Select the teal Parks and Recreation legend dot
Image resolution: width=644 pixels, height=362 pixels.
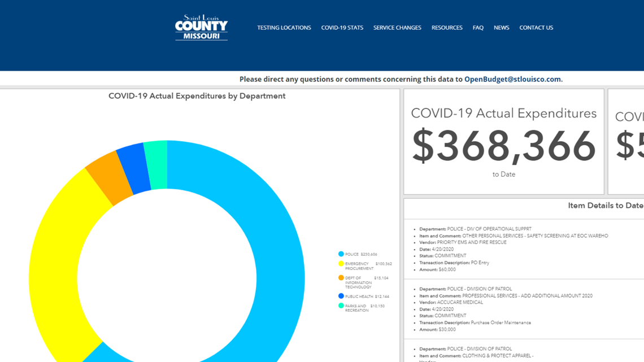click(341, 306)
